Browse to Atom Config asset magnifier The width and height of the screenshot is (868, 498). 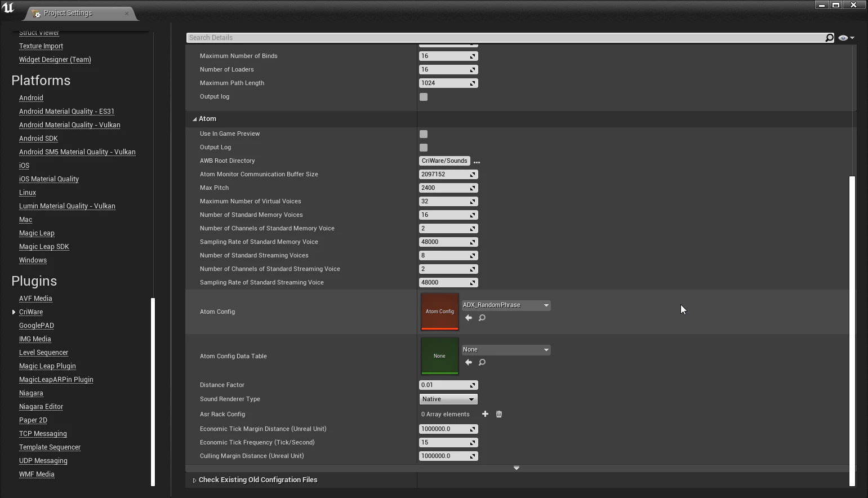pos(482,318)
